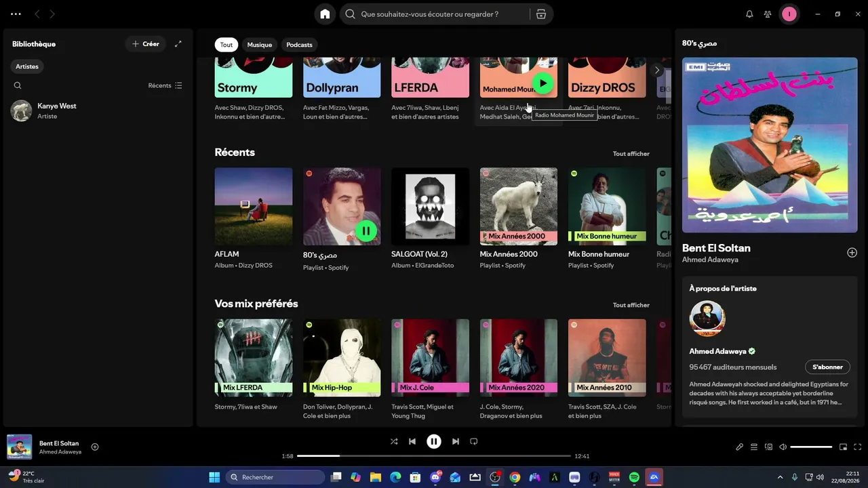This screenshot has height=488, width=868.
Task: Click the Créer button in Bibliothèque
Action: point(146,44)
